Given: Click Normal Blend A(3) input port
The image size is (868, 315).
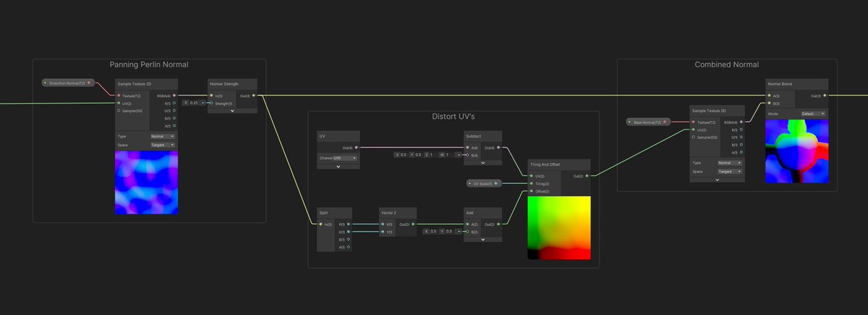Looking at the screenshot, I should pos(770,96).
